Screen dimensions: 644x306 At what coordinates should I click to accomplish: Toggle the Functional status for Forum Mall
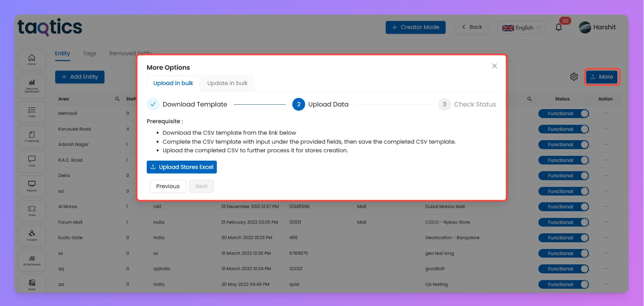[563, 223]
